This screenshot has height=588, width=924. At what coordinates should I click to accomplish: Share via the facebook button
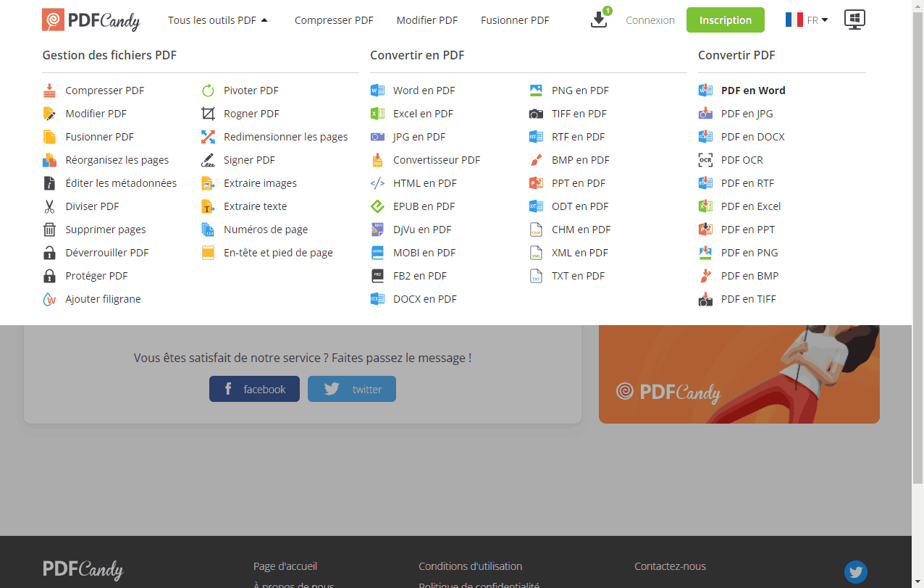tap(254, 389)
